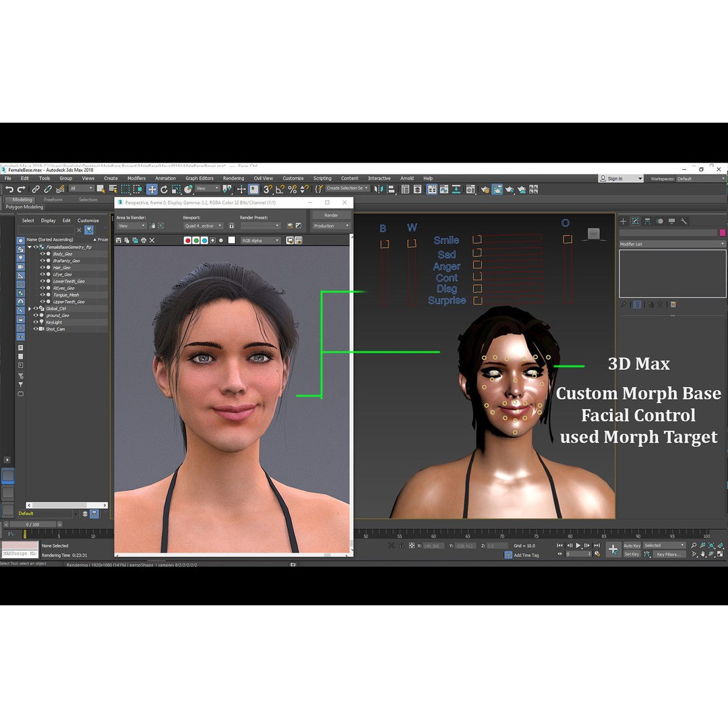
Task: Open the Workspaces Default dropdown
Action: (700, 179)
